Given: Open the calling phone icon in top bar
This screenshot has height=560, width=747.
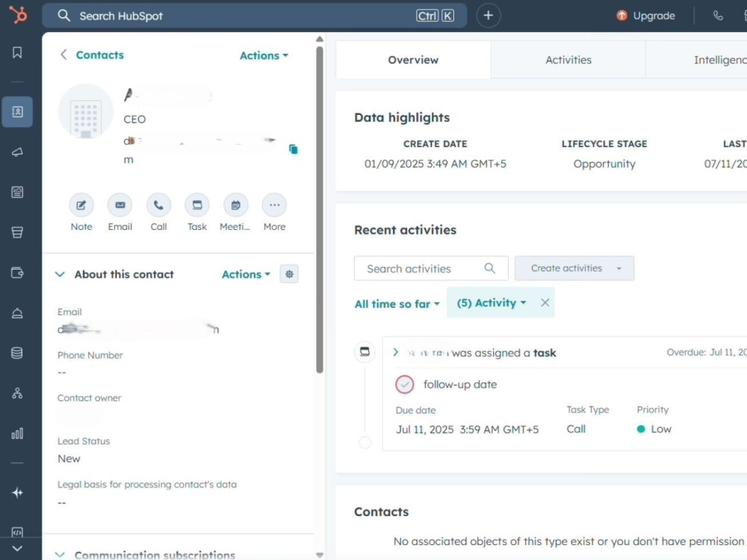Looking at the screenshot, I should click(718, 16).
